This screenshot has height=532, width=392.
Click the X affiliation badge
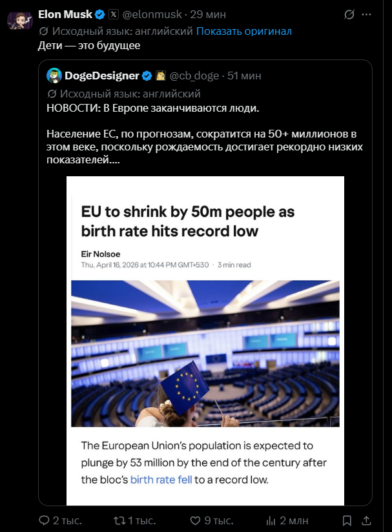(114, 14)
